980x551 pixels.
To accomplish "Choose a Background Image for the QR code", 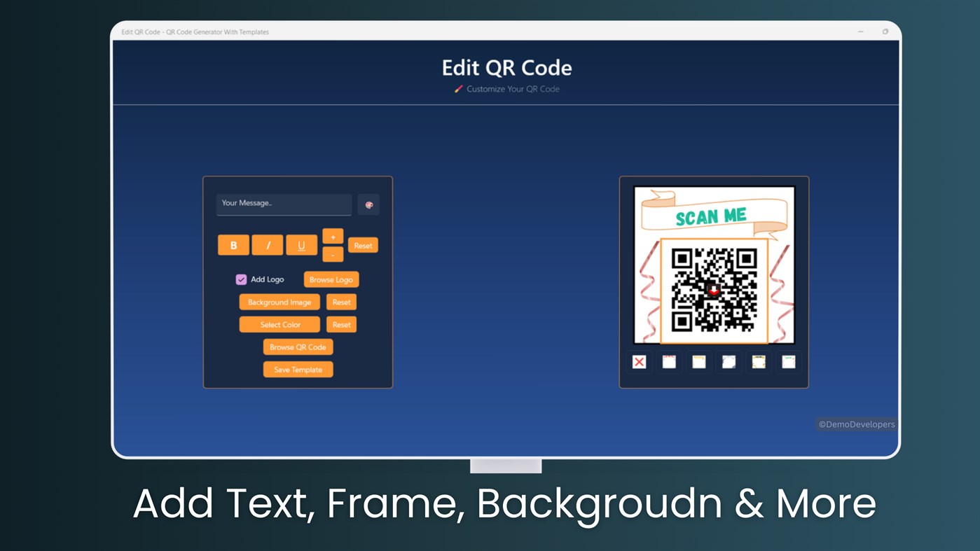I will point(279,302).
